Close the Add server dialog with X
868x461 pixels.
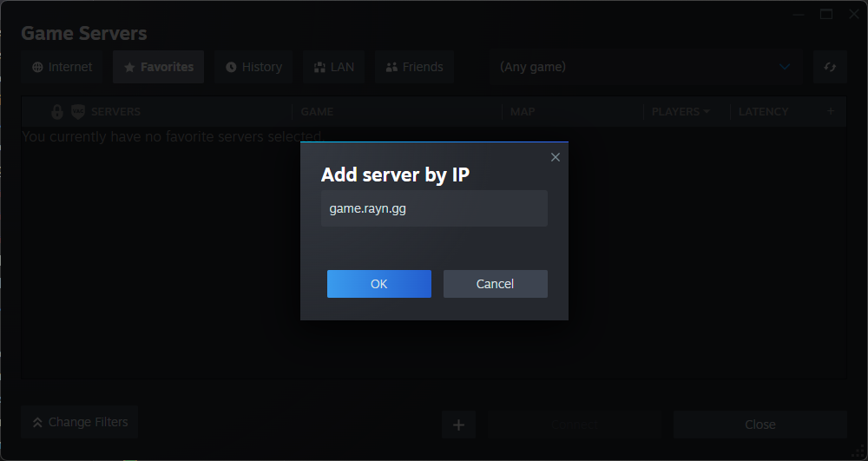pos(556,157)
